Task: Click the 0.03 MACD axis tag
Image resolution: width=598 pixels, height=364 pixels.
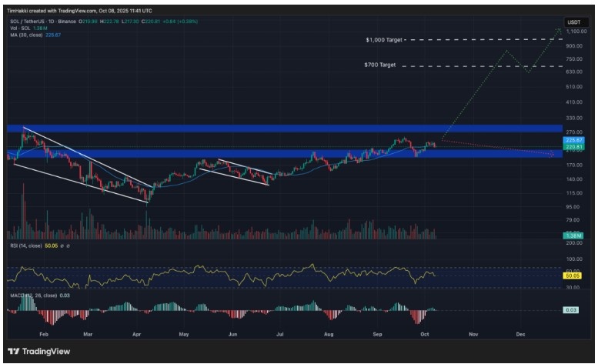Action: [x=571, y=310]
